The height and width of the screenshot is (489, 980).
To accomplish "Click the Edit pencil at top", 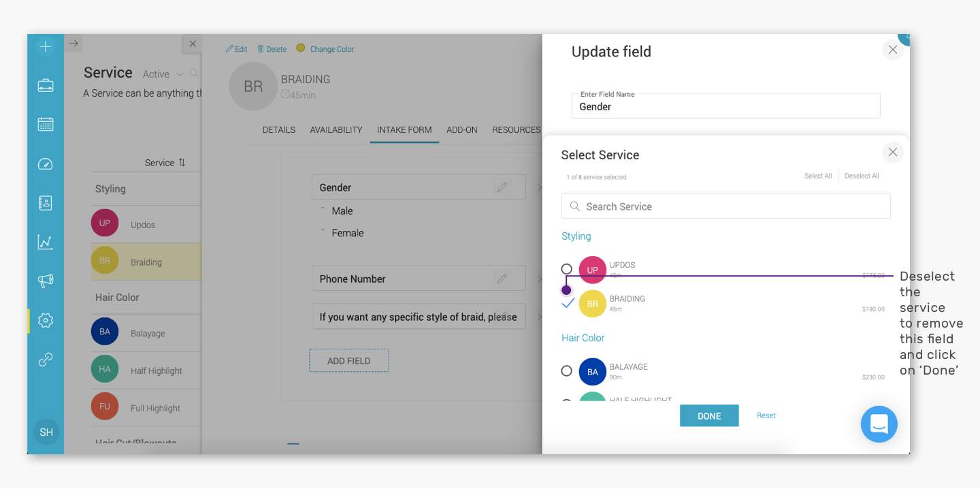I will tap(237, 49).
